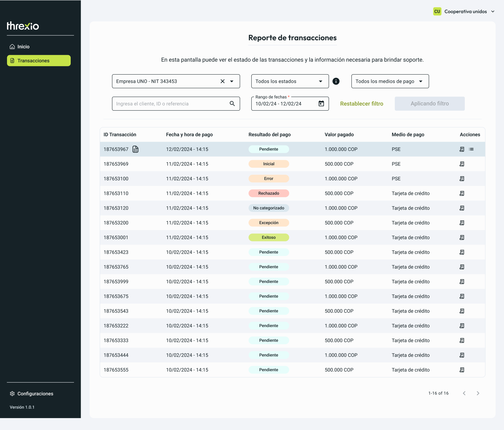This screenshot has width=504, height=430.
Task: Click the document icon next to ID 187653967
Action: pos(136,149)
